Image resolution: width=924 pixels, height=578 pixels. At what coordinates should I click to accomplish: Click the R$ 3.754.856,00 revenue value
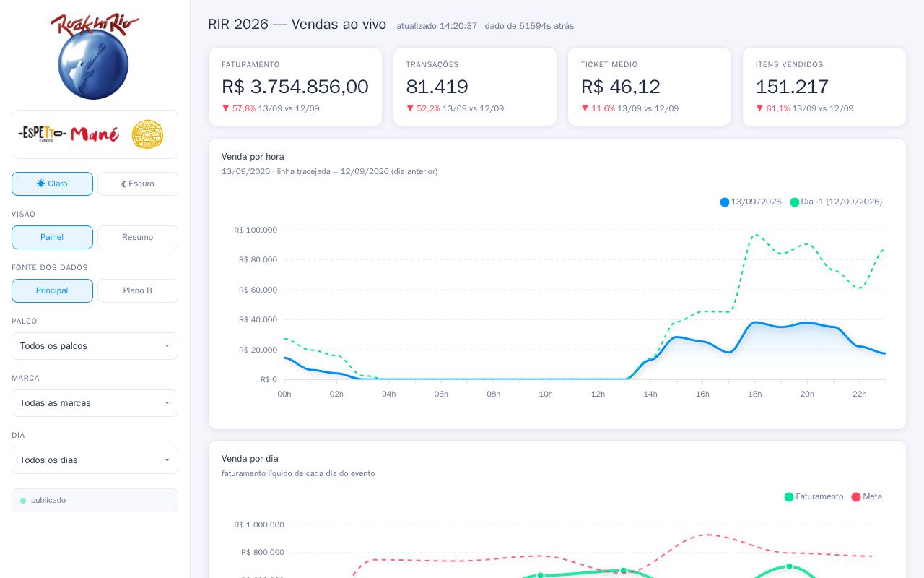(295, 87)
